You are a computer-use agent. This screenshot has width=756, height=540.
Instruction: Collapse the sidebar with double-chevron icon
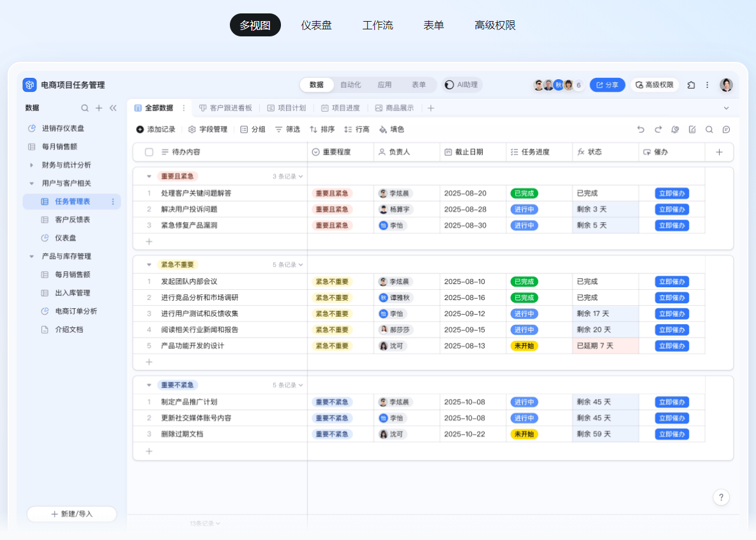[x=113, y=108]
